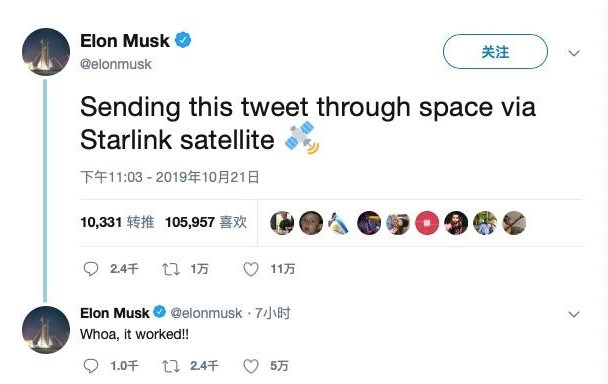
Task: Like the 'Whoa, it worked!!' tweet
Action: click(250, 366)
